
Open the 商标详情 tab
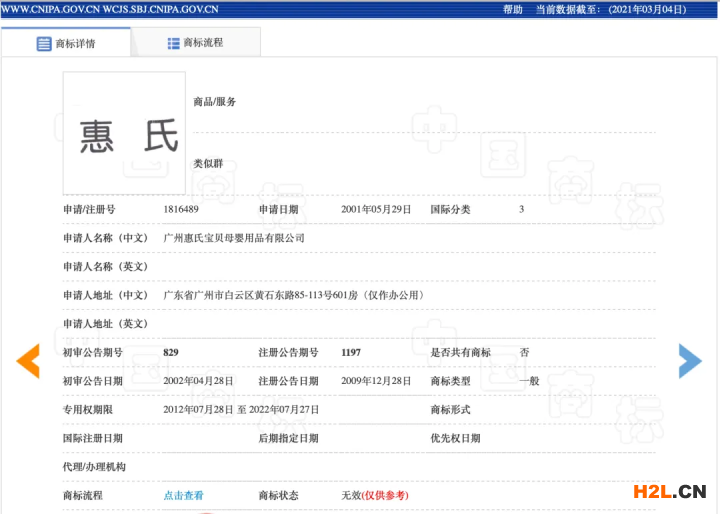[66, 43]
